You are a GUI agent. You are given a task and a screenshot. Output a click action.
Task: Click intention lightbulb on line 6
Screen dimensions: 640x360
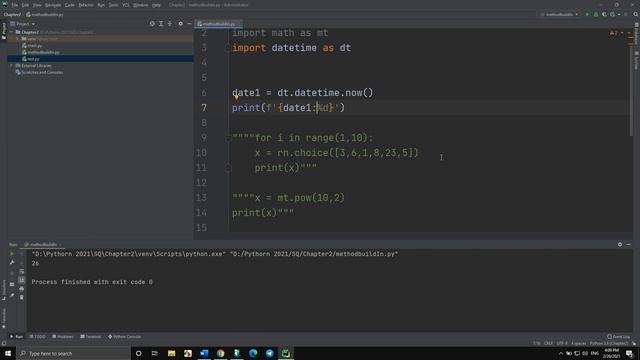pos(236,98)
